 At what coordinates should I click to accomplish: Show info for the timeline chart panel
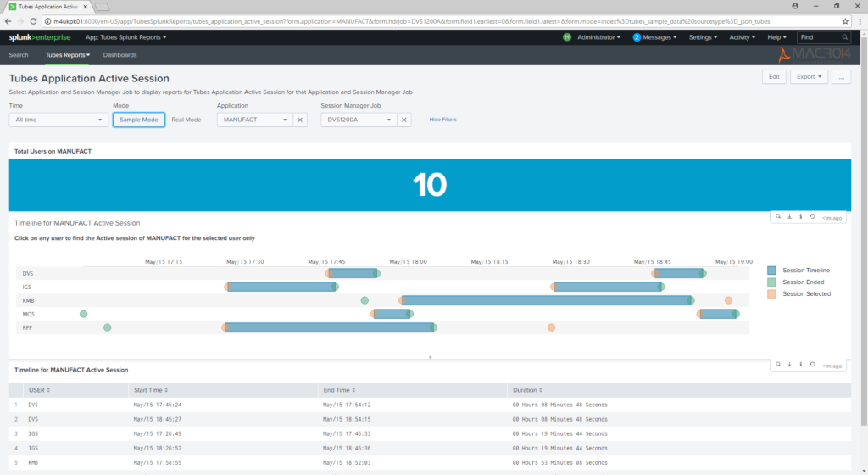pos(801,216)
